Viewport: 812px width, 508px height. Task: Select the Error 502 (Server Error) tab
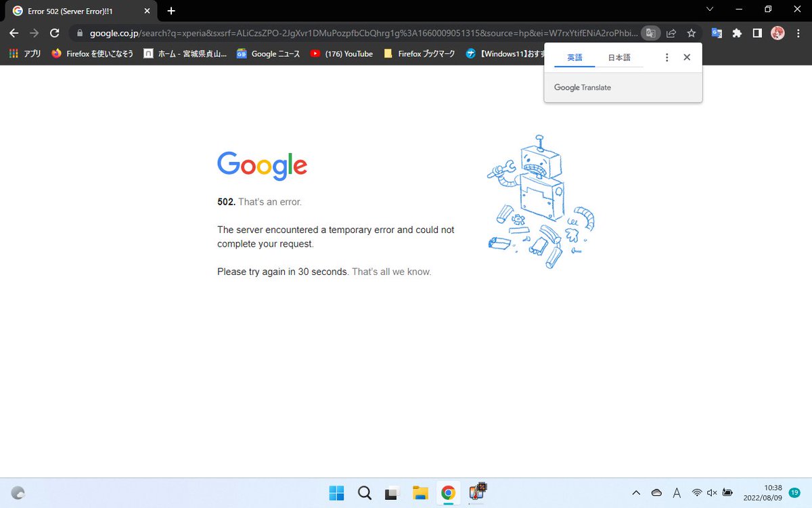[81, 11]
